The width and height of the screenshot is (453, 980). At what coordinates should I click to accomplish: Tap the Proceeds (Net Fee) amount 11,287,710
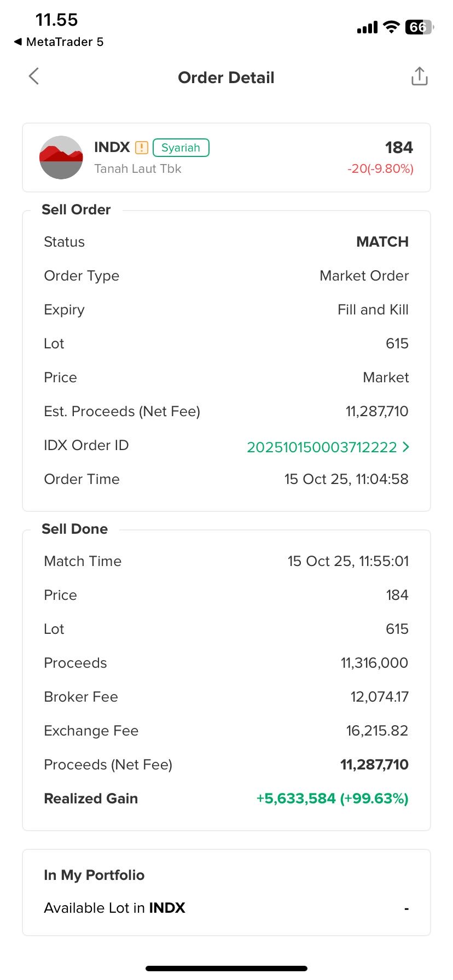(x=374, y=765)
